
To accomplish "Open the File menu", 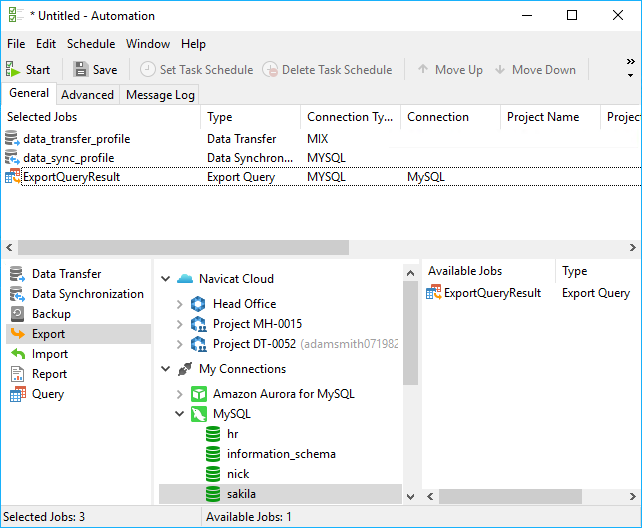I will click(x=16, y=44).
